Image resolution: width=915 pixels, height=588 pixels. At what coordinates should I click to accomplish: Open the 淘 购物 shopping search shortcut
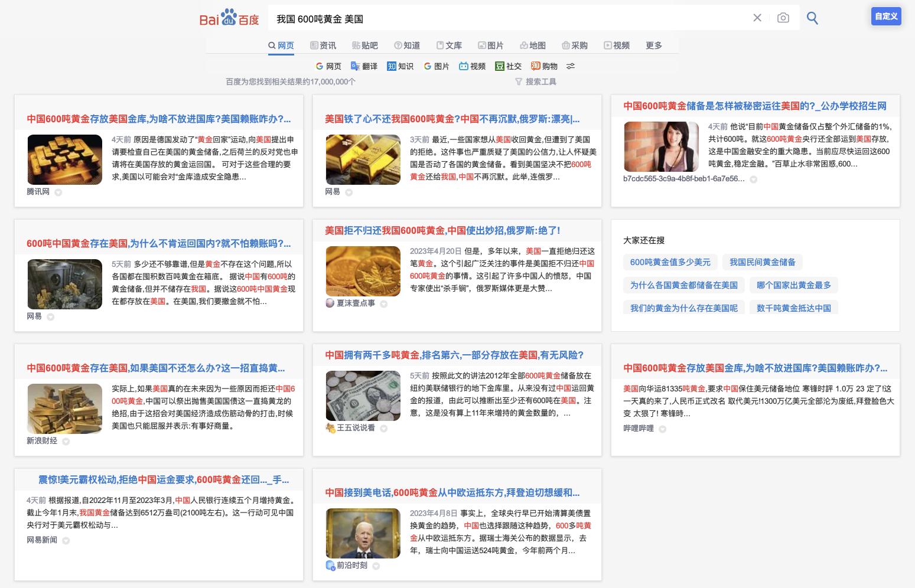click(543, 66)
